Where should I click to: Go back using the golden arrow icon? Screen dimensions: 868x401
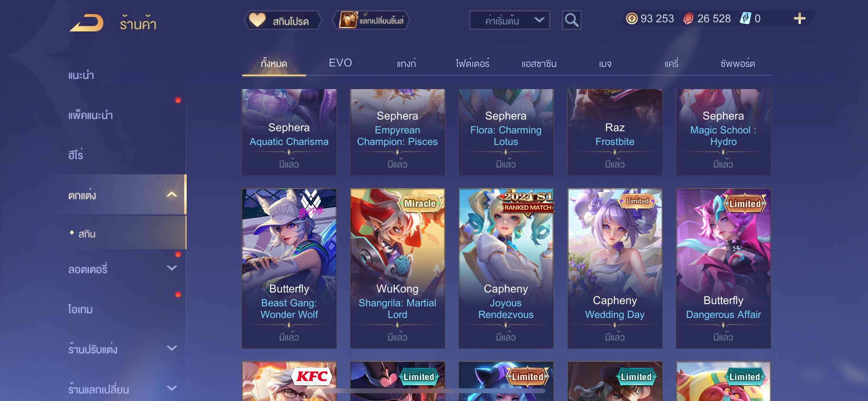coord(87,23)
